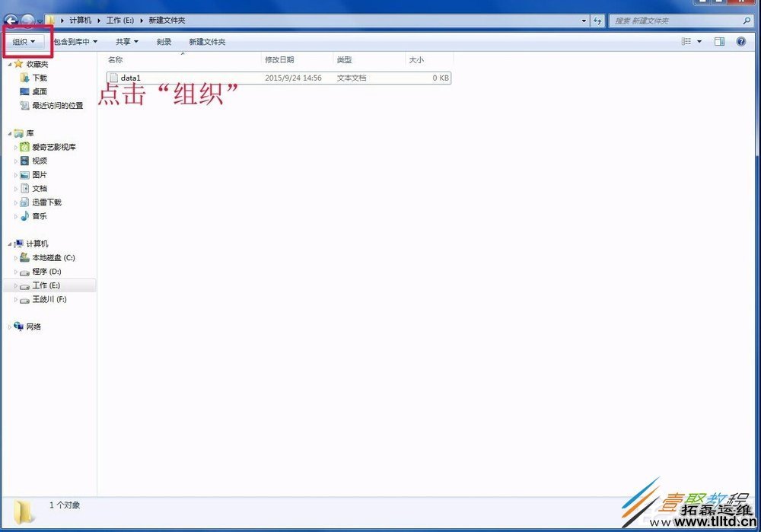The height and width of the screenshot is (532, 761).
Task: Open the 网络 icon in navigation pane
Action: tap(18, 327)
